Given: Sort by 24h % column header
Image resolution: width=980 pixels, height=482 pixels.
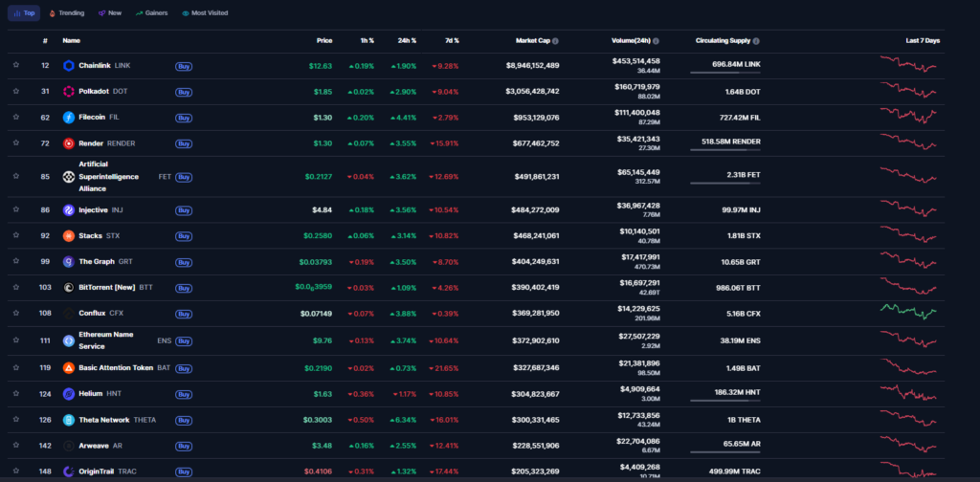Looking at the screenshot, I should click(x=408, y=40).
